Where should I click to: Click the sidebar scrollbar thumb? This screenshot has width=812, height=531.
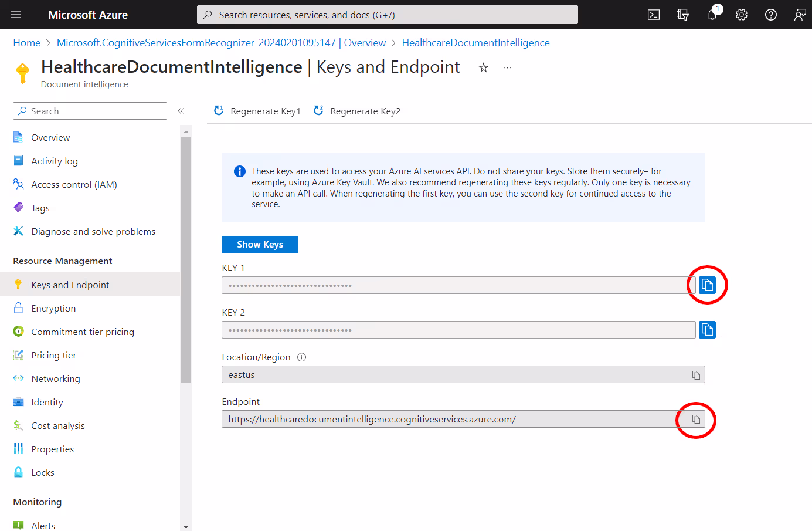pyautogui.click(x=186, y=260)
